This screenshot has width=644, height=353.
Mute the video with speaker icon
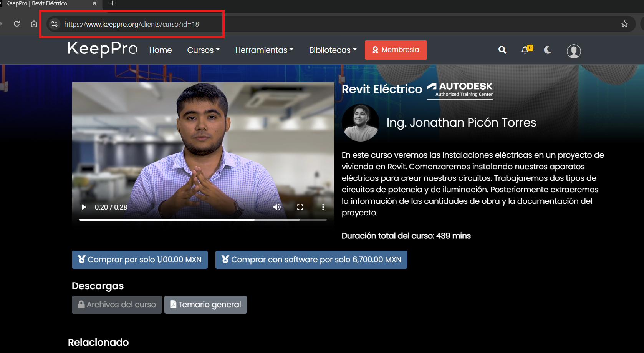point(277,207)
